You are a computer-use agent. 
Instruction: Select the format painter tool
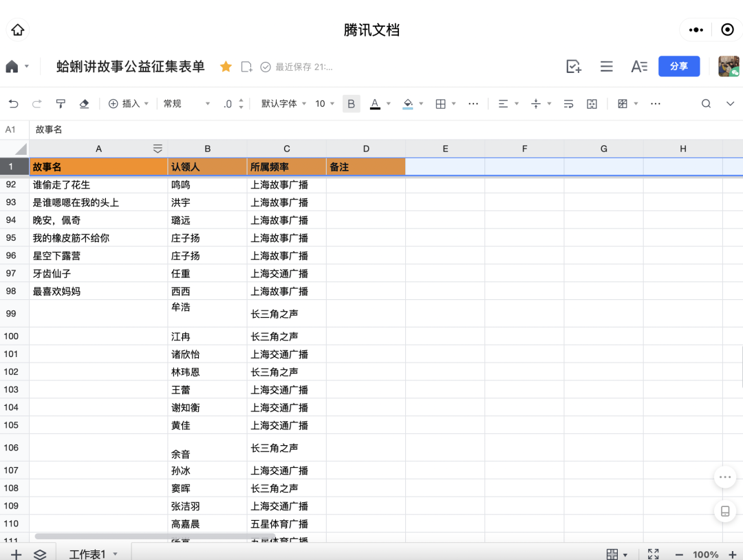[x=61, y=104]
